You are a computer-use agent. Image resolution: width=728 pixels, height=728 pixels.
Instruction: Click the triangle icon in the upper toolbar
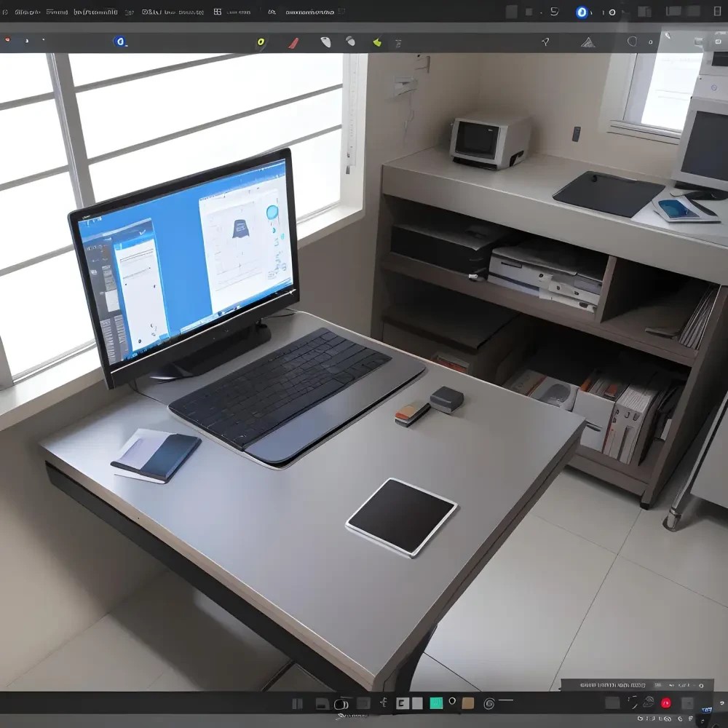(587, 42)
